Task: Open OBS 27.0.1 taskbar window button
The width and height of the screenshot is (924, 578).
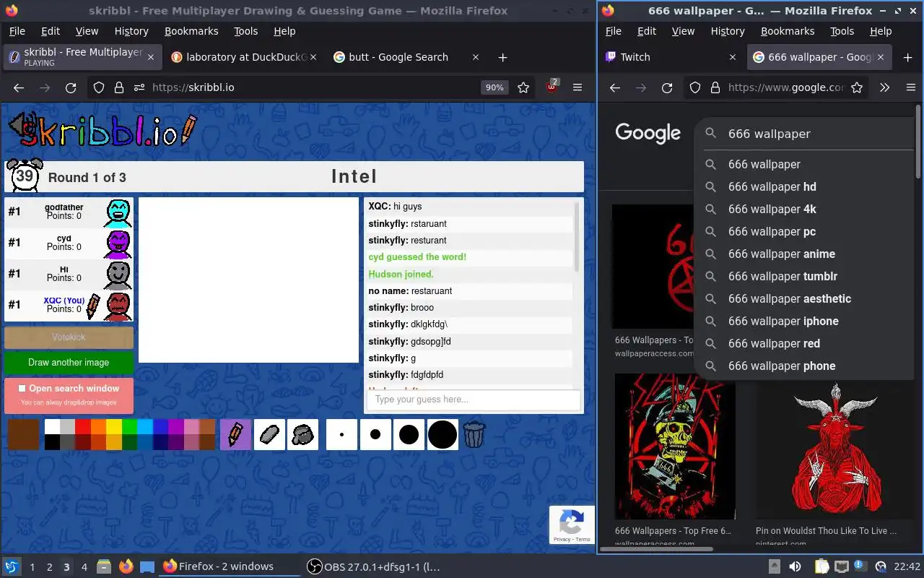Action: [x=373, y=566]
